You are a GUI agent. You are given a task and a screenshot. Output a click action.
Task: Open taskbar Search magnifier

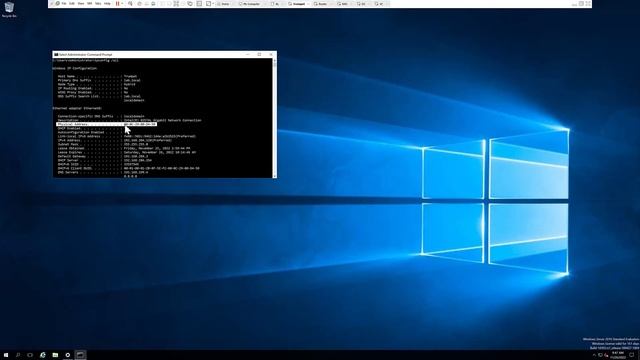coord(18,355)
